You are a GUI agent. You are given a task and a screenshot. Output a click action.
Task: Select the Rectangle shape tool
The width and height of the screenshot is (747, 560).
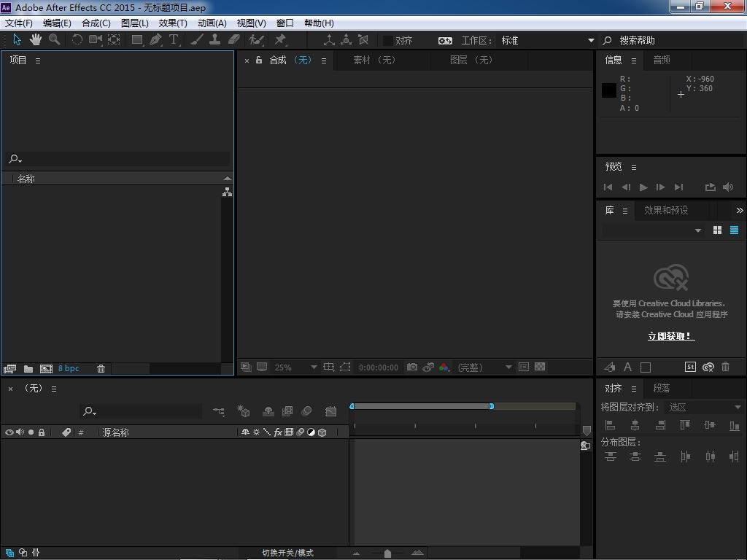click(137, 40)
